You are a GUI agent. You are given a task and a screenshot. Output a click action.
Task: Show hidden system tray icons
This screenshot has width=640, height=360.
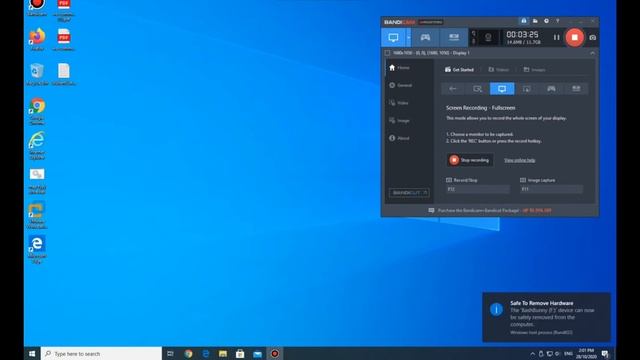coord(532,354)
